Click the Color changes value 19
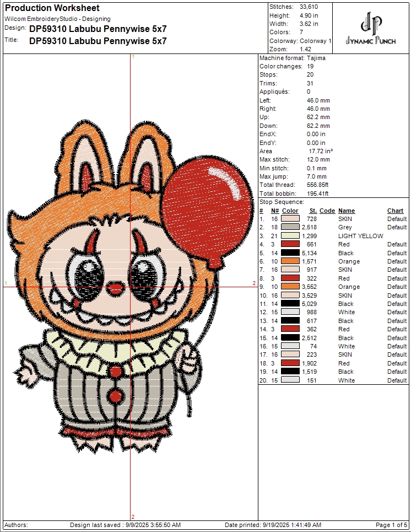The width and height of the screenshot is (411, 532). (x=310, y=67)
